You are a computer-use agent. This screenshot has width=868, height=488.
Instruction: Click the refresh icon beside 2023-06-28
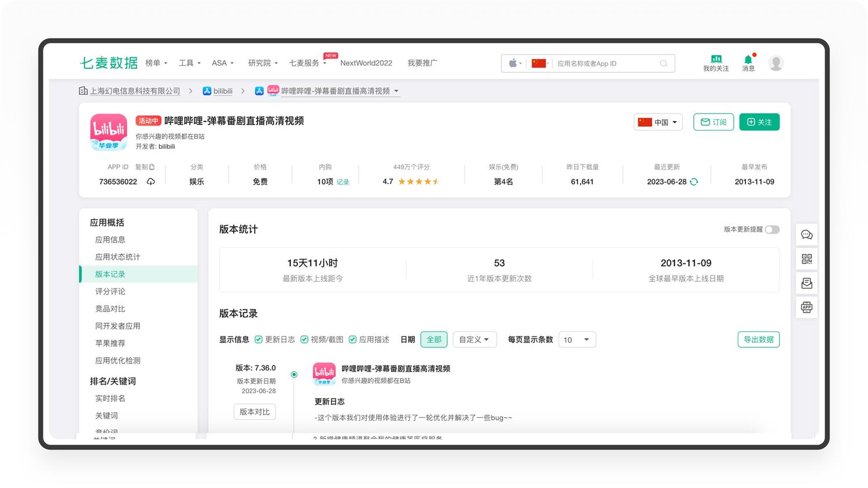click(x=694, y=182)
